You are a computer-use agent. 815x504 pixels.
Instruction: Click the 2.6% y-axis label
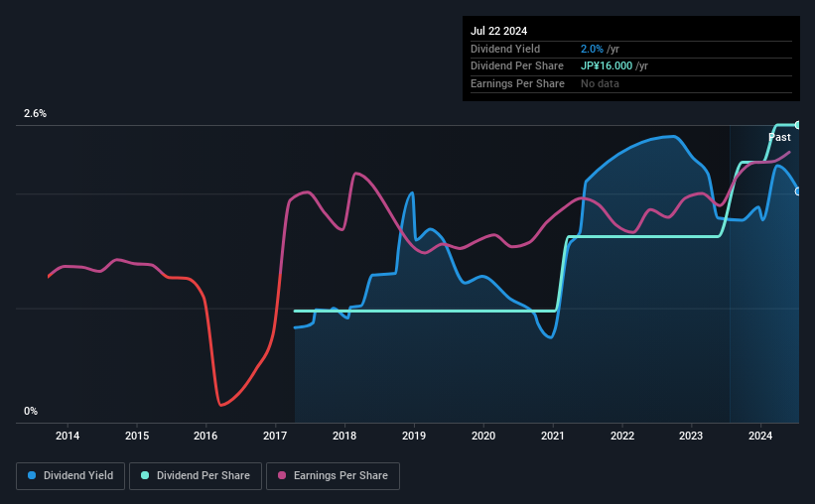click(x=35, y=113)
